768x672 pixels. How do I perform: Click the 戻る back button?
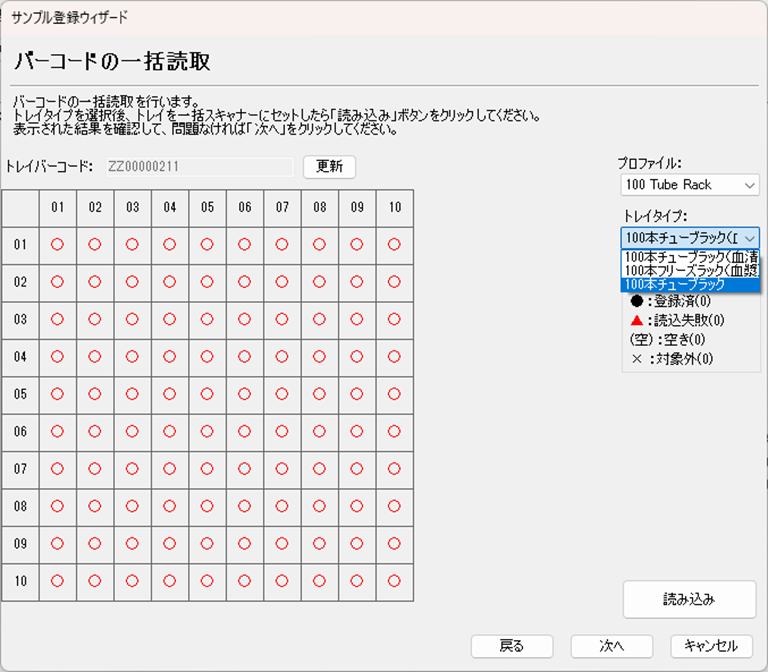pyautogui.click(x=511, y=646)
